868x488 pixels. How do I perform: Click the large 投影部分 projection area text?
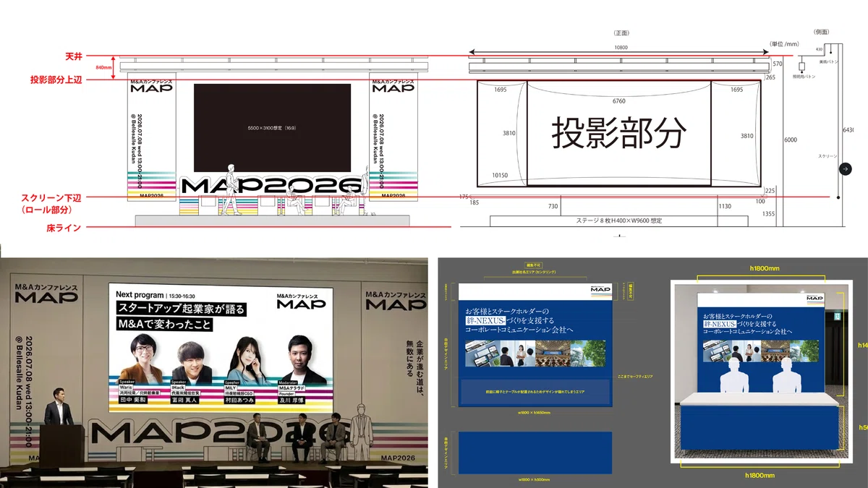618,132
